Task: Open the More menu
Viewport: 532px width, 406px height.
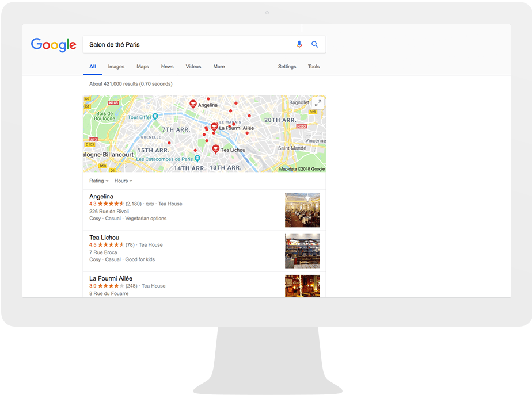Action: [x=219, y=67]
